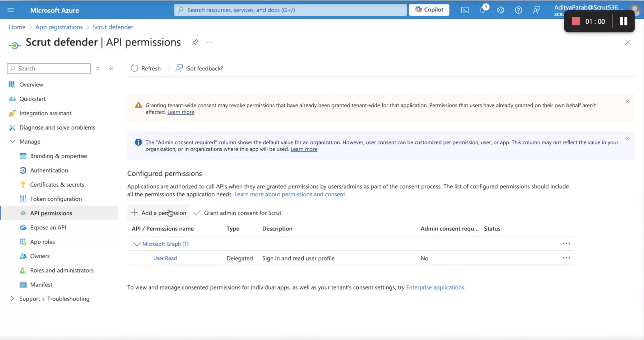The height and width of the screenshot is (340, 644).
Task: Pin the API permissions page
Action: coord(195,42)
